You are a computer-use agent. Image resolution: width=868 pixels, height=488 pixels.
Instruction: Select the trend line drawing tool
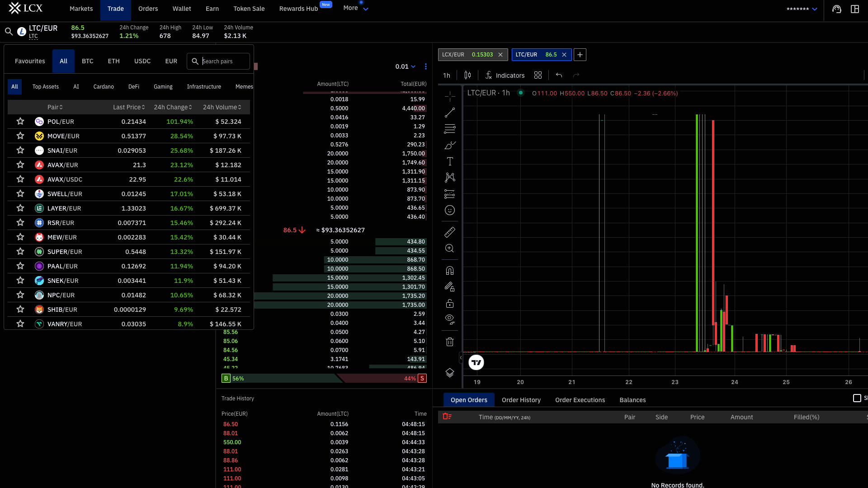tap(450, 113)
